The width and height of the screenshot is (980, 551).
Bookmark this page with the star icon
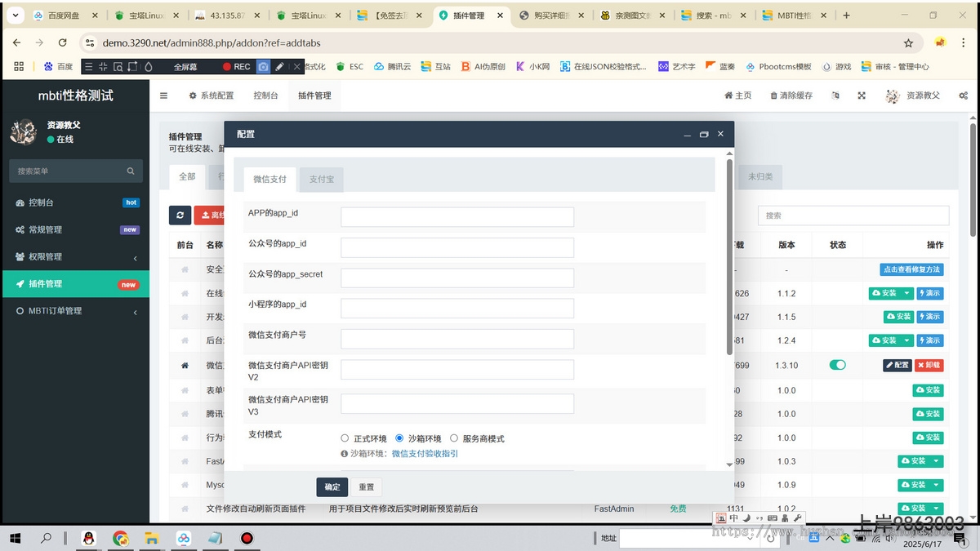pos(908,43)
